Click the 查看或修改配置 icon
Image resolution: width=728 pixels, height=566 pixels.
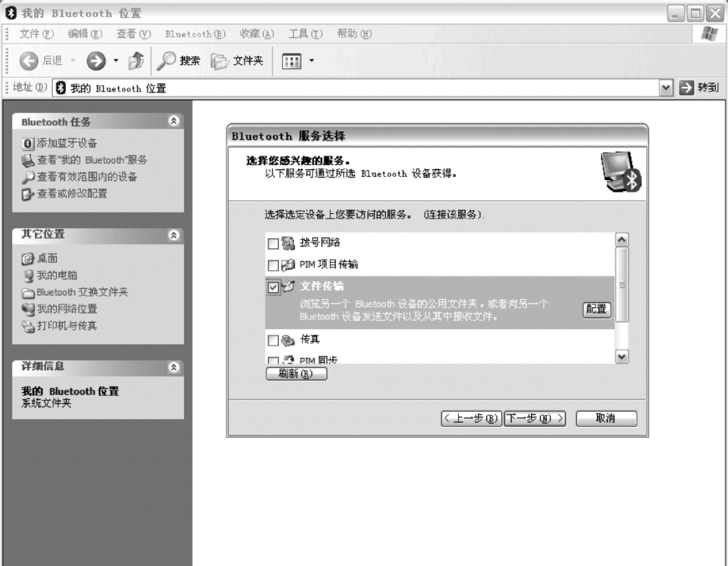click(27, 194)
